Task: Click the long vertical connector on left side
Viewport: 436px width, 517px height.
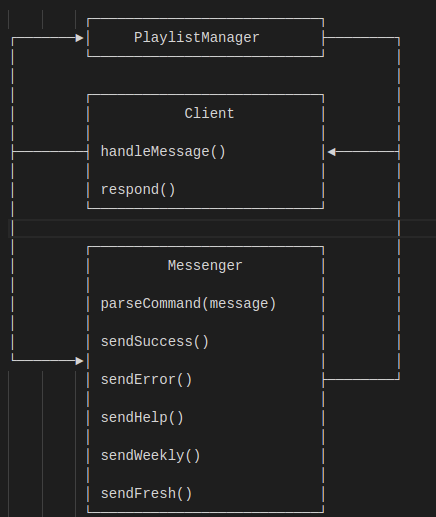Action: tap(13, 199)
